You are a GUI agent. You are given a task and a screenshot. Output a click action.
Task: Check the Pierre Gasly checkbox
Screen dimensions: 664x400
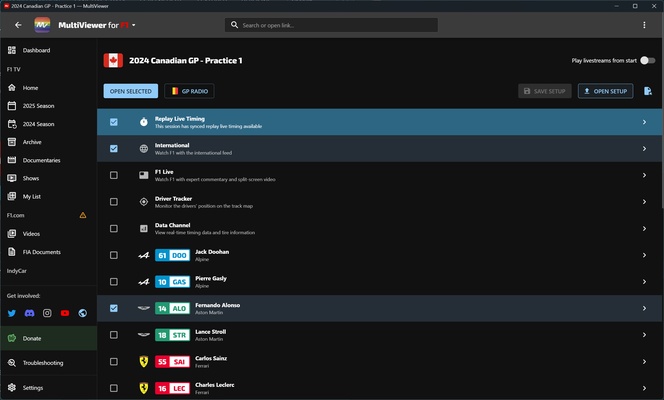tap(113, 281)
